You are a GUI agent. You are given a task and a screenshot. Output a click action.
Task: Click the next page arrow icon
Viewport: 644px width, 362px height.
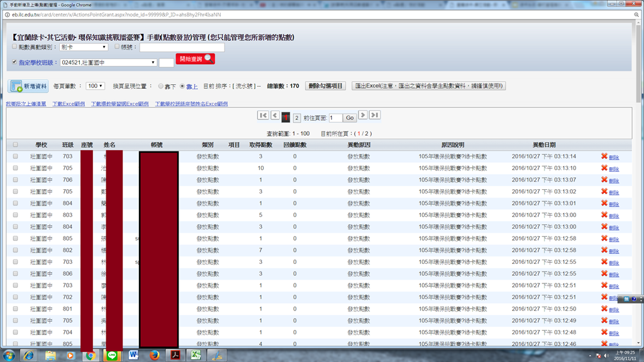[363, 115]
